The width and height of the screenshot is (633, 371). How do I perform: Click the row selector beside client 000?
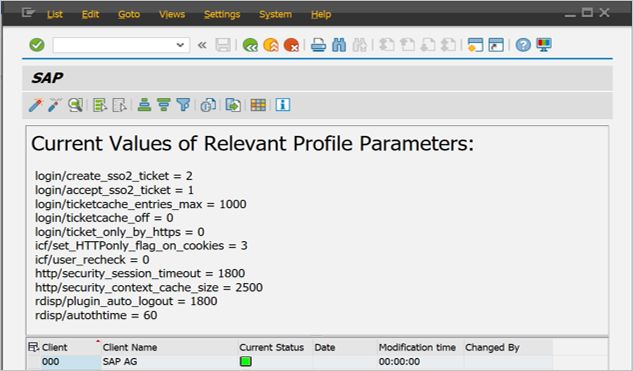34,362
